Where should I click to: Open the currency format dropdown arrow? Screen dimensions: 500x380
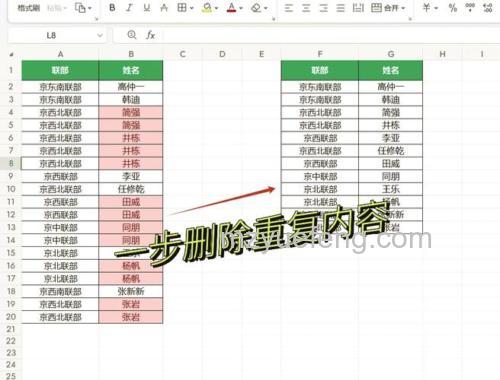(436, 8)
